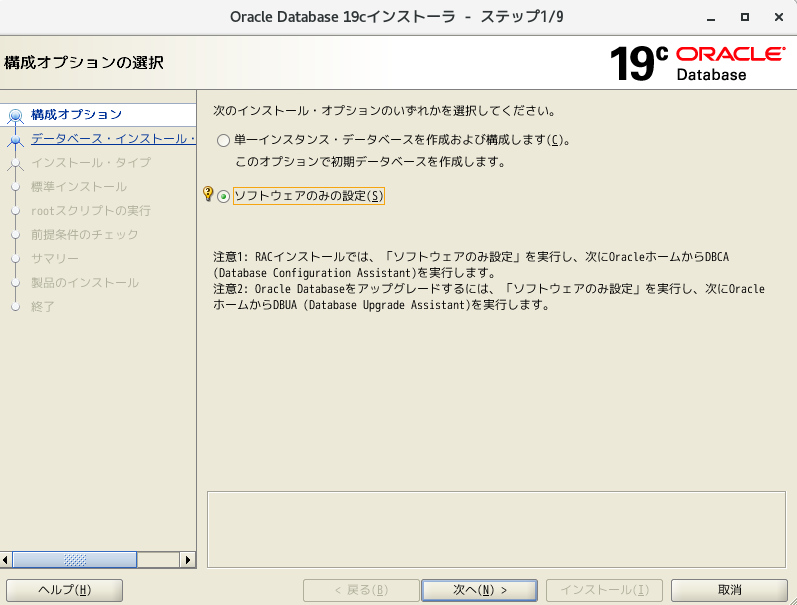Click the 構成オプションの選択 page heading

click(x=84, y=63)
